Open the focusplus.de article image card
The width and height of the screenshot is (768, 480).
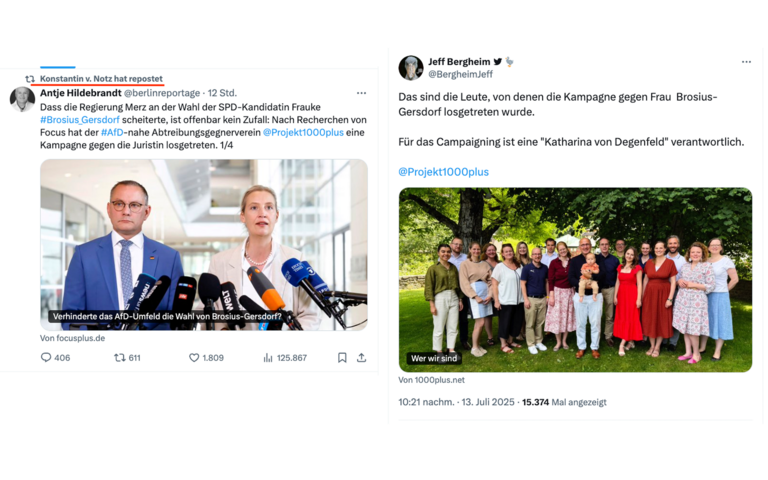[204, 244]
